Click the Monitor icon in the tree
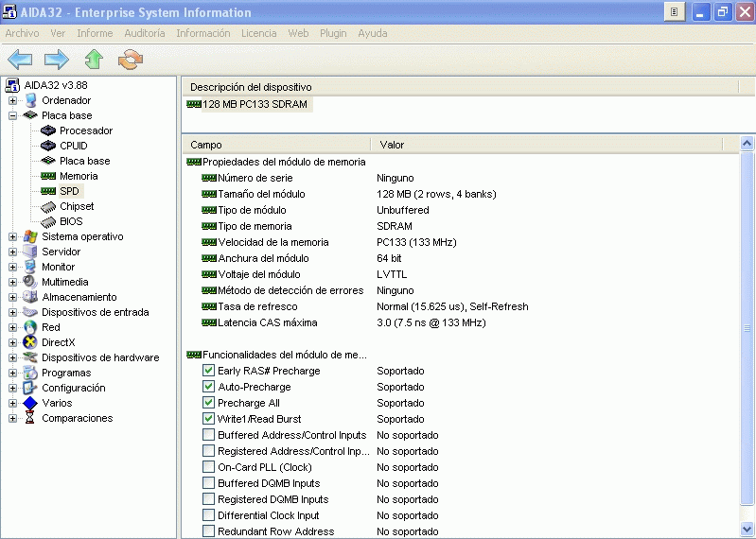Screen dimensions: 756x539 pos(30,267)
